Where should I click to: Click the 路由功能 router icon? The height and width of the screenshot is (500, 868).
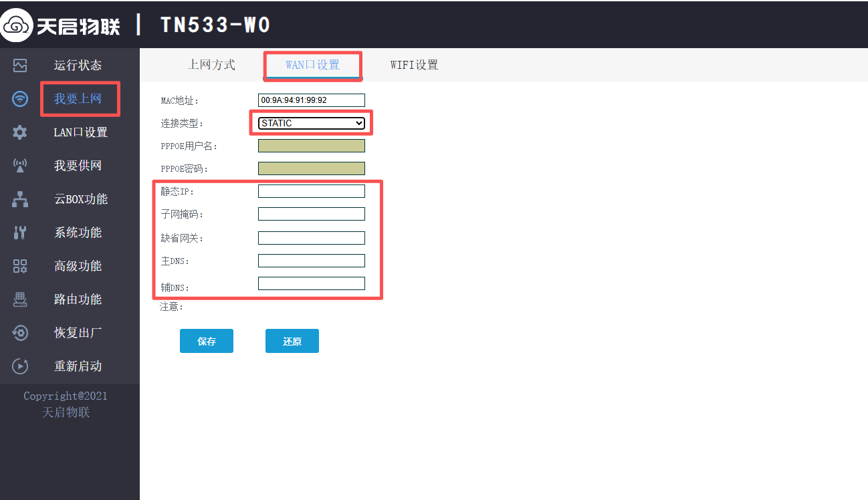(x=20, y=299)
